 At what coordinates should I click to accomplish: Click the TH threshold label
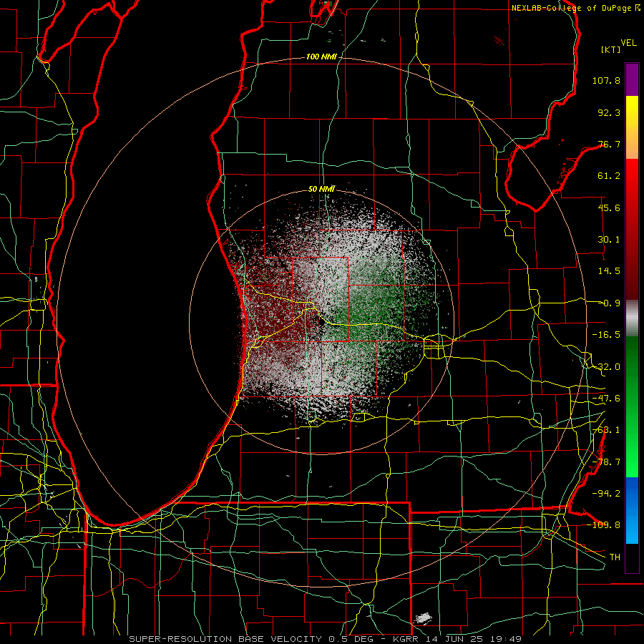(615, 557)
